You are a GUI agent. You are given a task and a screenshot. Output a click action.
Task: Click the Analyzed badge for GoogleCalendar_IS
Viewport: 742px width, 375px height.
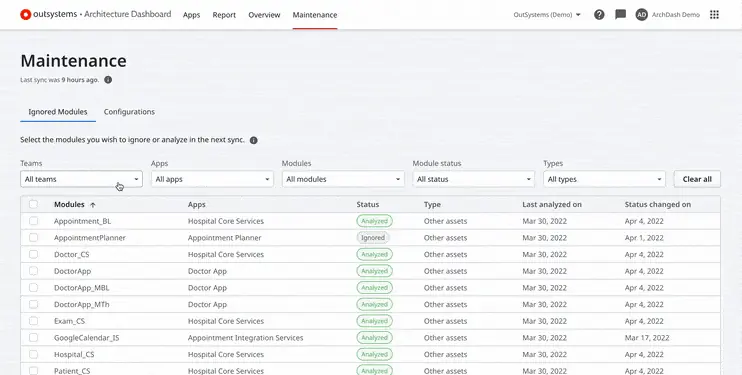click(x=374, y=338)
